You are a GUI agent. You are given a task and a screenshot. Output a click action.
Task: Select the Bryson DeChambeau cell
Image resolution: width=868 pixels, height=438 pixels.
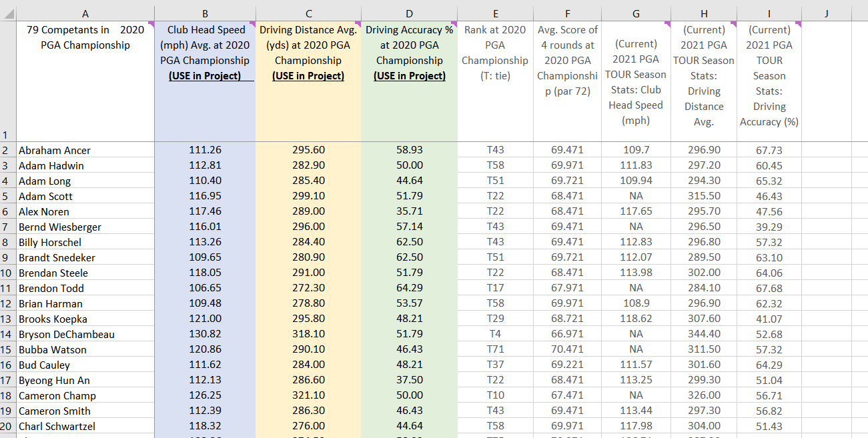click(x=85, y=334)
